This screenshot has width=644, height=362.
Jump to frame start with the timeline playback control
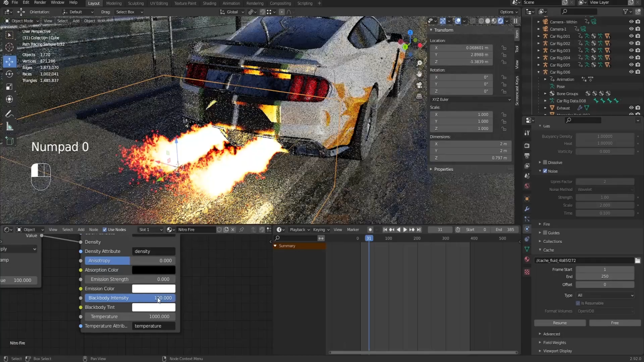pos(385,230)
